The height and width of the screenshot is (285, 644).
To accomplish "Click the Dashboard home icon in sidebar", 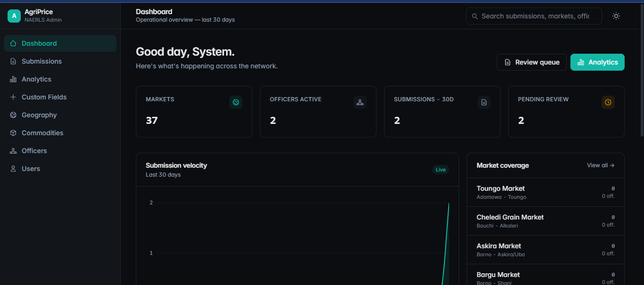I will (13, 43).
